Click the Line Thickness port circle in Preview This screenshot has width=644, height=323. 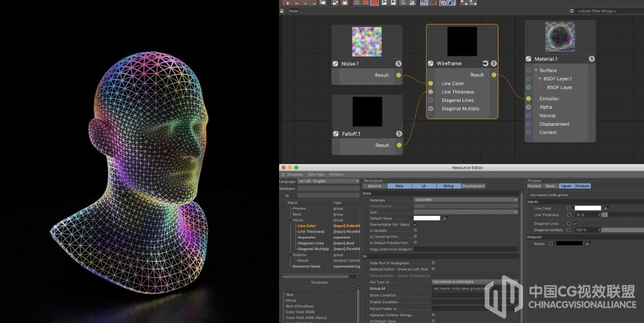[569, 215]
